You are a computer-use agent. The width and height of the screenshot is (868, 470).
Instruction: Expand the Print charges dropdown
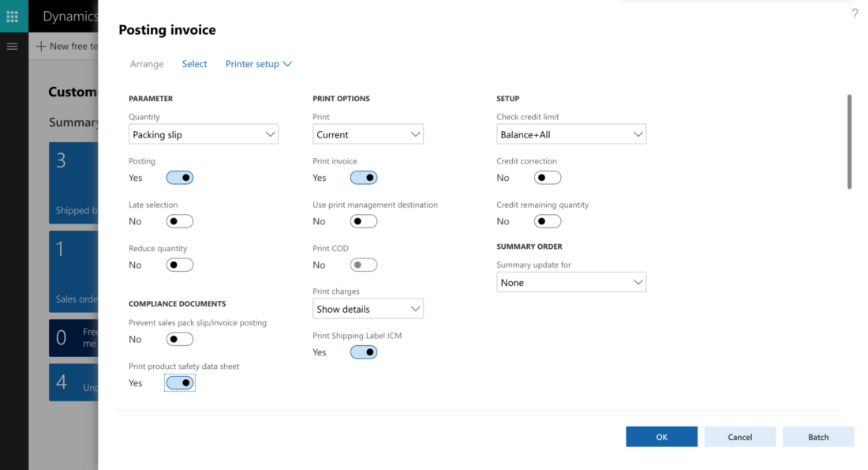point(368,309)
